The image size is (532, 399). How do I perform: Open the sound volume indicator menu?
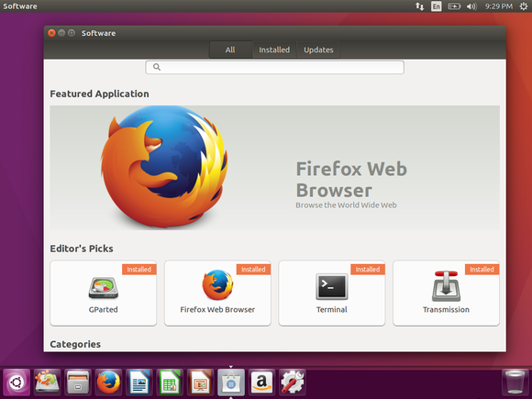(471, 6)
